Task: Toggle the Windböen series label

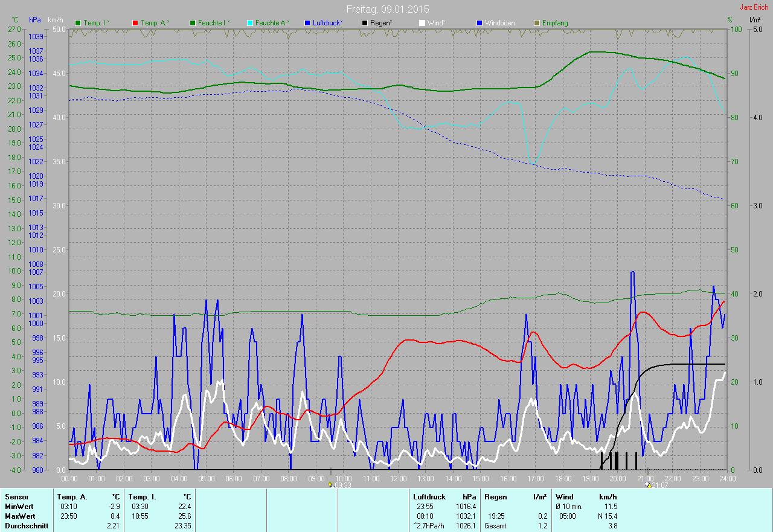Action: tap(499, 23)
